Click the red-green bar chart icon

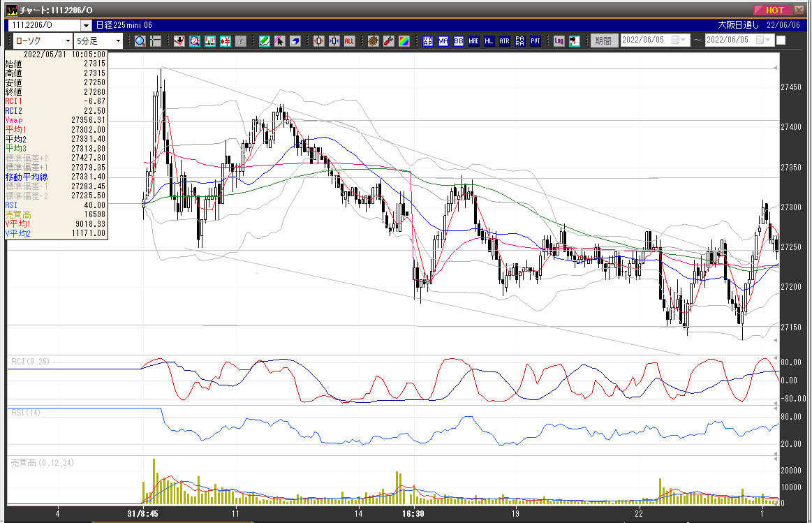pyautogui.click(x=209, y=41)
